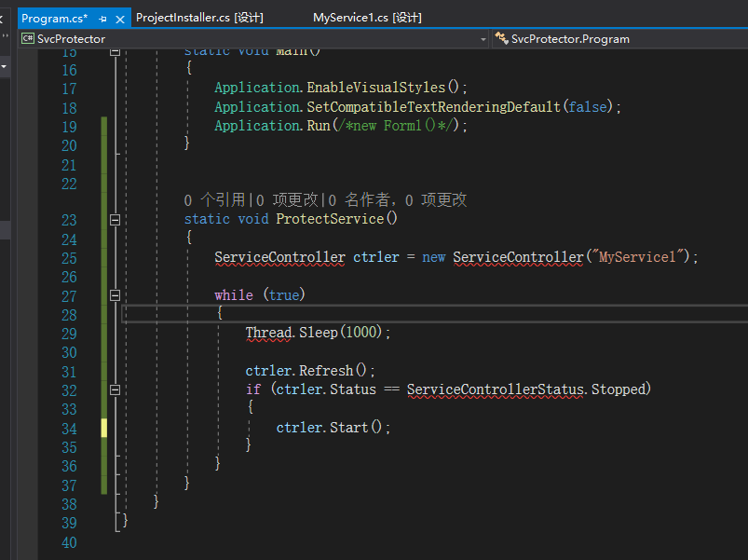Screen dimensions: 748x560
Task: Click line number 25 in the margin
Action: click(68, 258)
